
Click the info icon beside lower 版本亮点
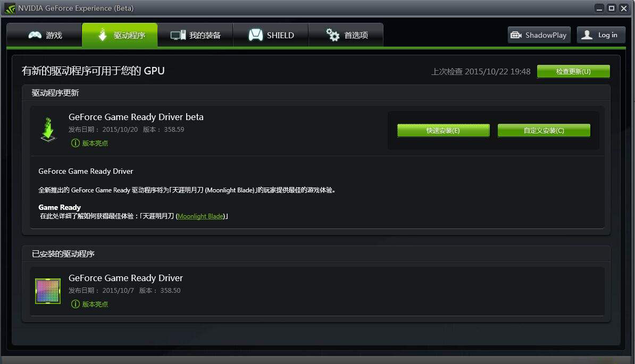(75, 304)
